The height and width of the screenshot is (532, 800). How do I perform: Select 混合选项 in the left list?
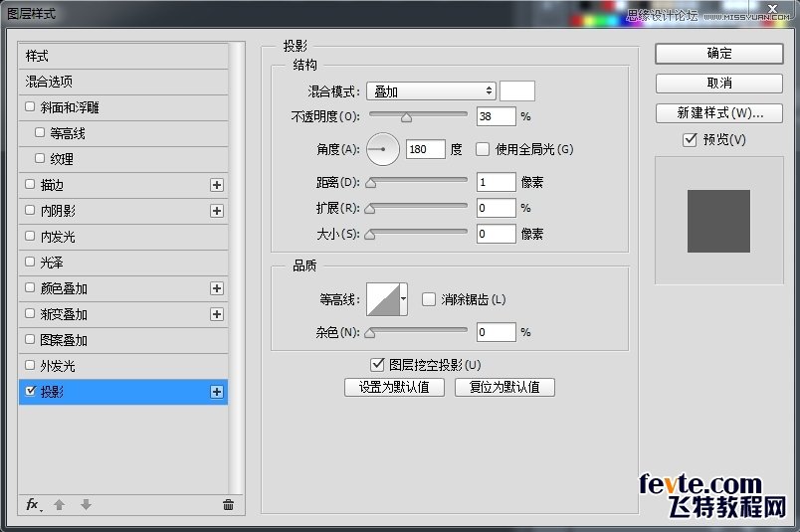[123, 82]
